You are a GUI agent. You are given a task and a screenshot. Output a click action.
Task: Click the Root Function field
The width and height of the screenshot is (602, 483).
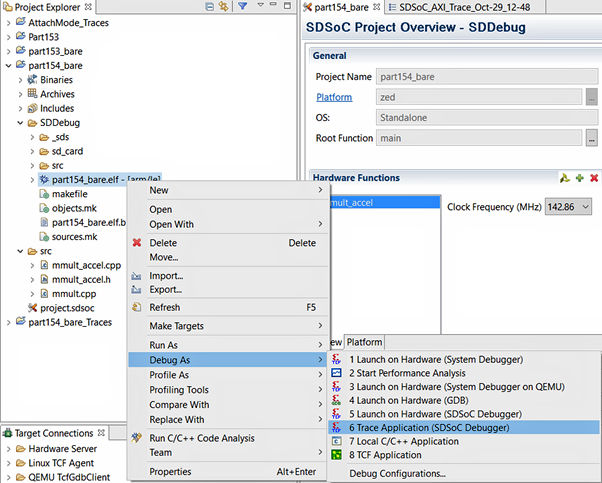click(479, 138)
